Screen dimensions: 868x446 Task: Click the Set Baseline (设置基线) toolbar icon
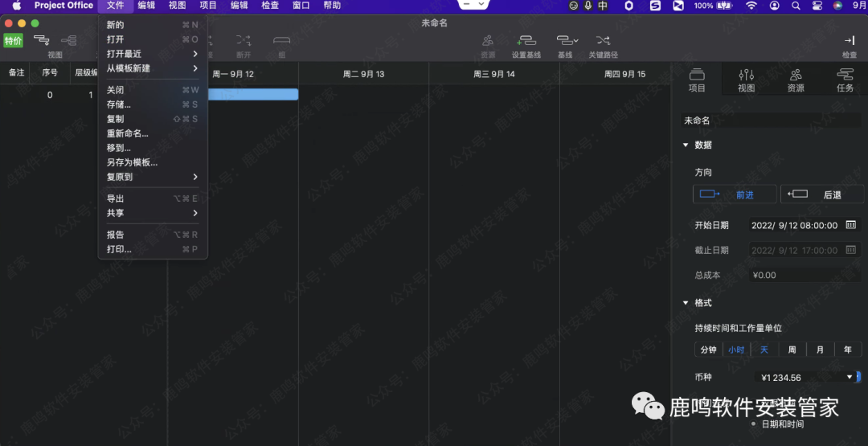(526, 41)
